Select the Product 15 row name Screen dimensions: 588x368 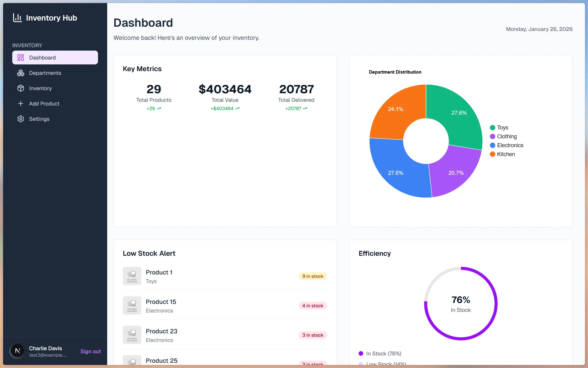(x=161, y=302)
